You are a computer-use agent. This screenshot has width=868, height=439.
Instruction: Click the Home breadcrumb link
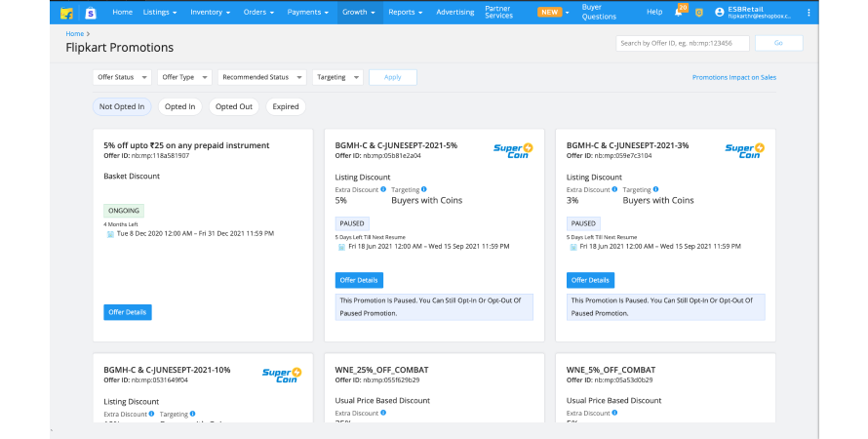[x=75, y=34]
